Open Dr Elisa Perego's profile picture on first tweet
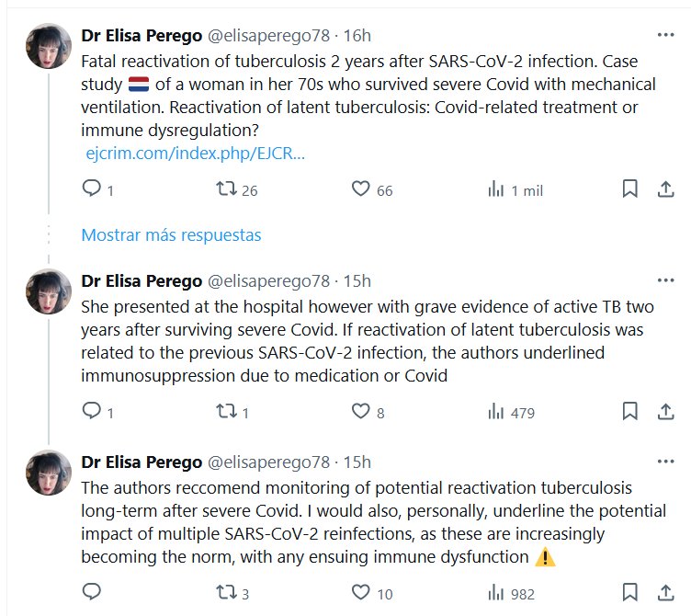This screenshot has width=691, height=616. 49,46
